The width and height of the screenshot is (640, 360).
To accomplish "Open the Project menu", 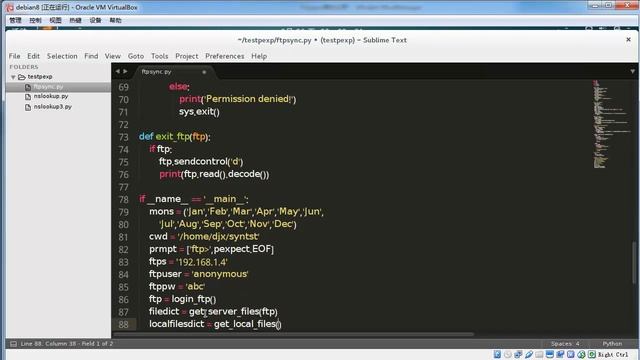I will point(187,56).
